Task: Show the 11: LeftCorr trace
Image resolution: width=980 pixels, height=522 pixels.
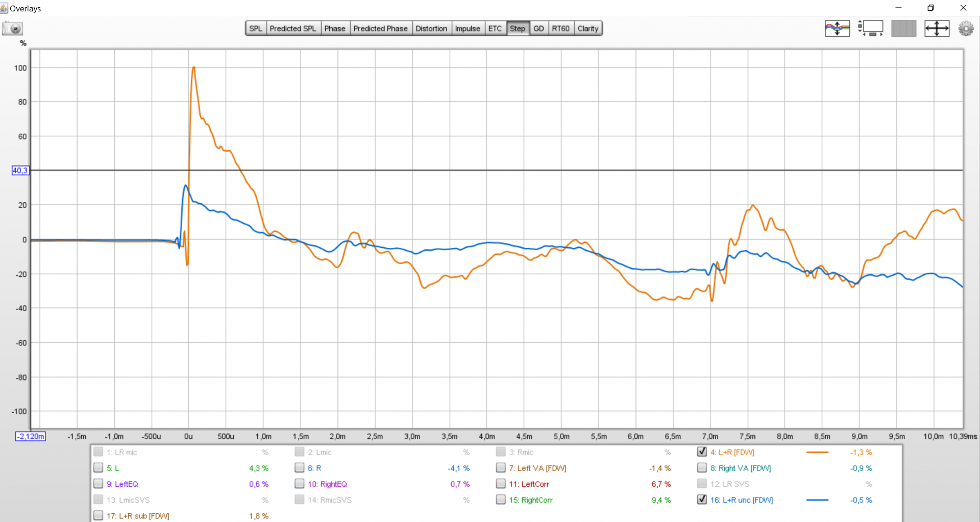Action: click(501, 484)
